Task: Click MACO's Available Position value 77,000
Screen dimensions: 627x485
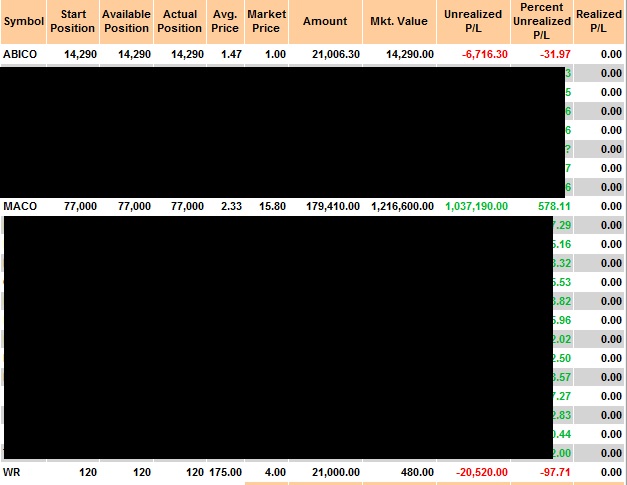Action: 134,206
